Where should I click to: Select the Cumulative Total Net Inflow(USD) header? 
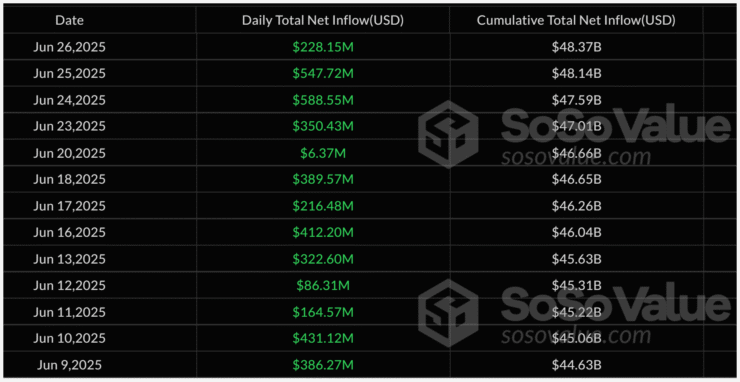tap(576, 20)
